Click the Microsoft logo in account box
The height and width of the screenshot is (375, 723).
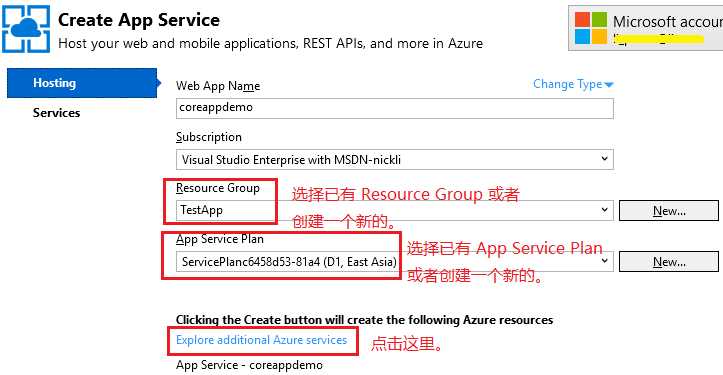click(591, 28)
